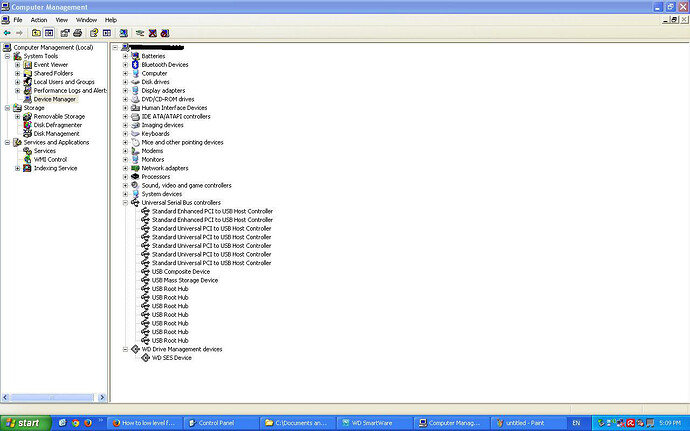Click the System devices icon

[136, 194]
